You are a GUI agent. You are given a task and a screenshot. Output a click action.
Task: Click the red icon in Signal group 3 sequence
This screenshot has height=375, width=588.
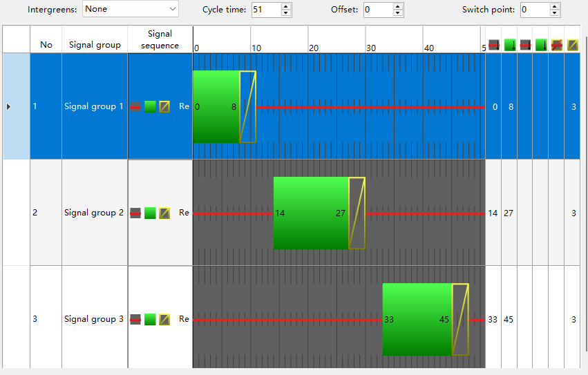point(135,319)
